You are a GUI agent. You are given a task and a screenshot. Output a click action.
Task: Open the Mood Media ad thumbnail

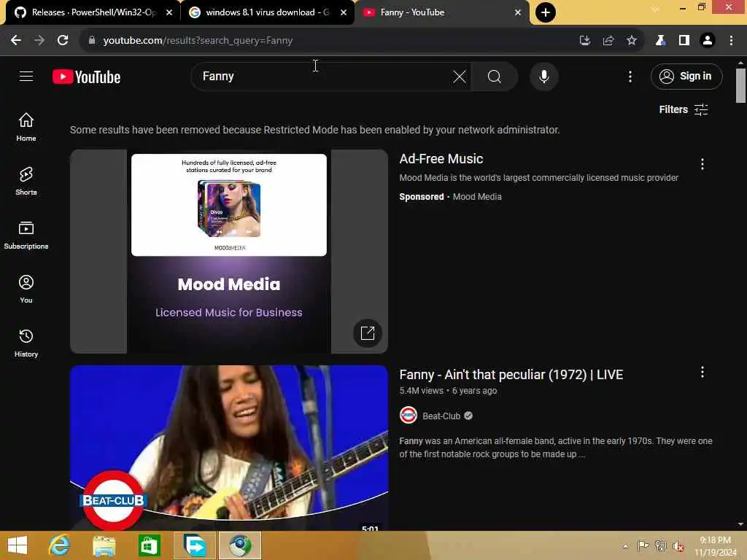coord(228,252)
